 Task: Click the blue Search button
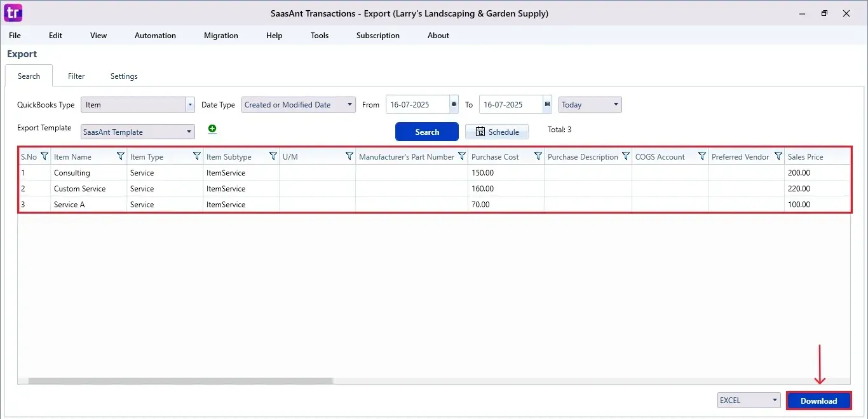click(427, 132)
